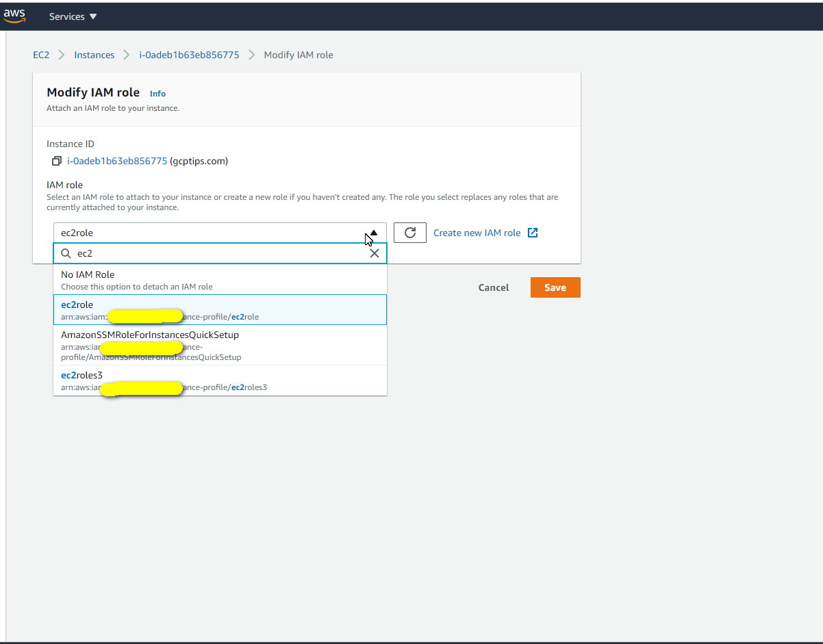Screen dimensions: 823x644
Task: Open the Instances breadcrumb link
Action: click(x=94, y=55)
